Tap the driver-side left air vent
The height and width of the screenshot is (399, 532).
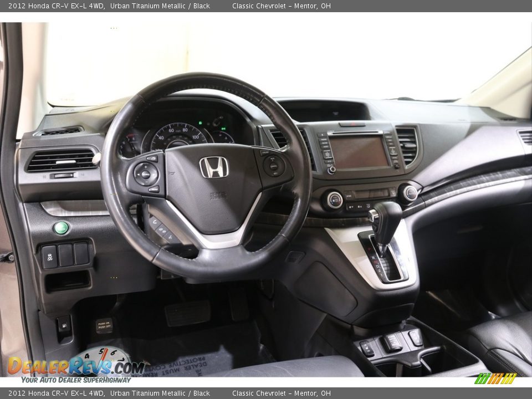click(62, 160)
